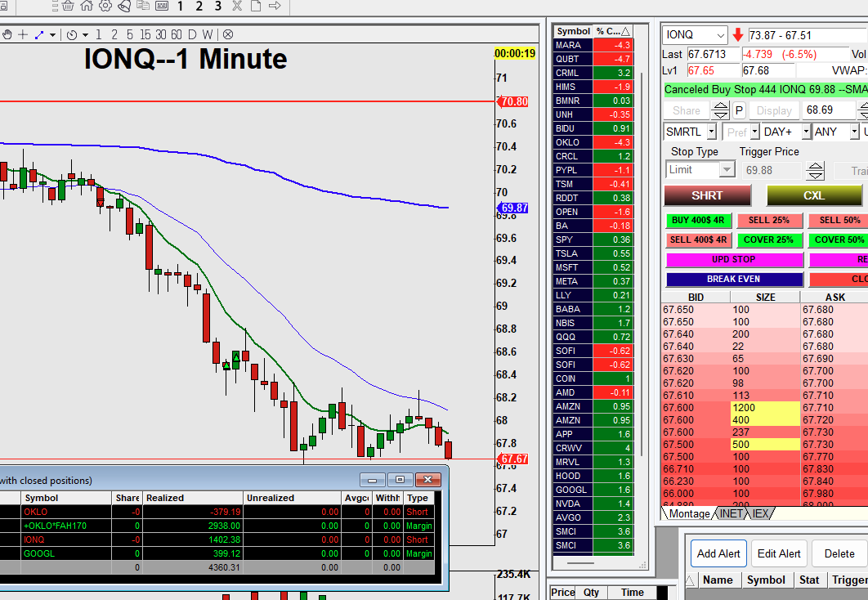This screenshot has width=868, height=600.
Task: Click the Realized column header in positions
Action: 192,498
